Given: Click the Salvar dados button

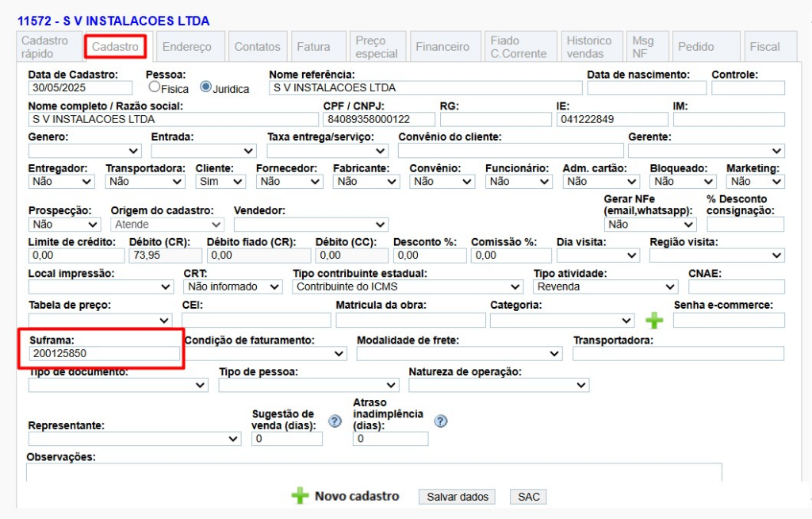Looking at the screenshot, I should [457, 496].
